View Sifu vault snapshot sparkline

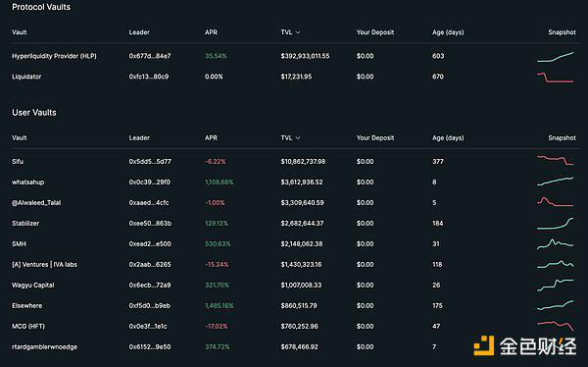pyautogui.click(x=555, y=160)
